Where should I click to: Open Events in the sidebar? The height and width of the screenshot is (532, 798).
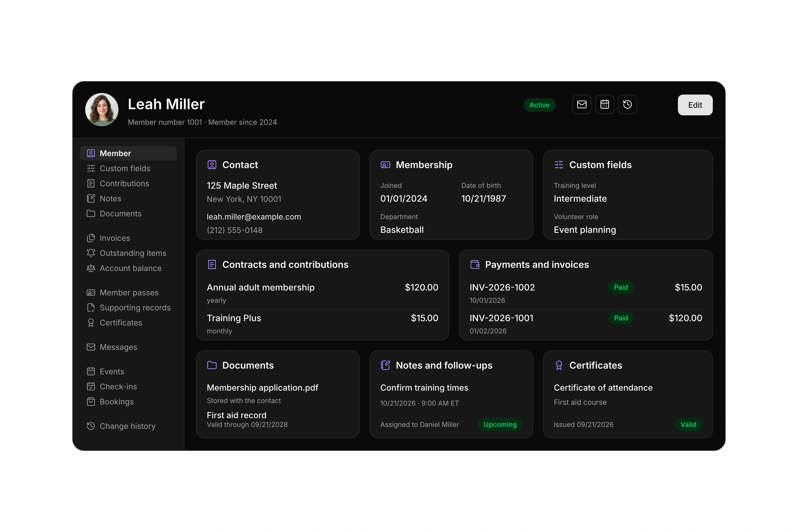(128, 371)
